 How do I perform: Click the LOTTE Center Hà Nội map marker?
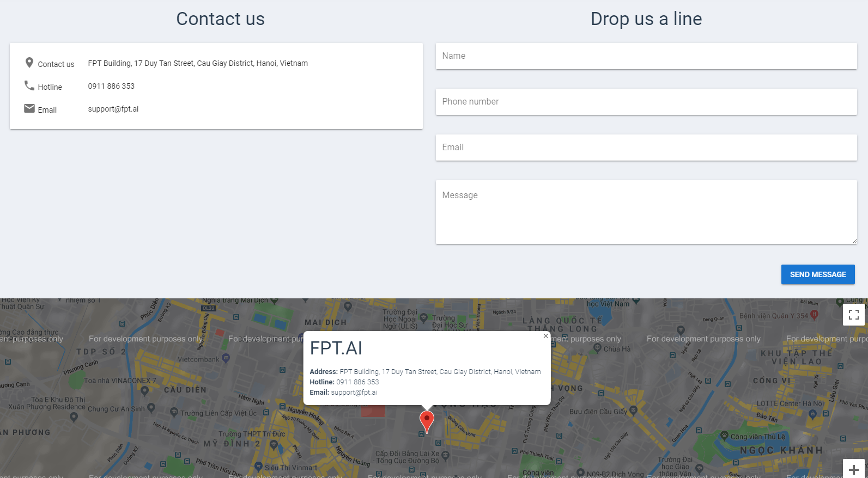point(813,414)
